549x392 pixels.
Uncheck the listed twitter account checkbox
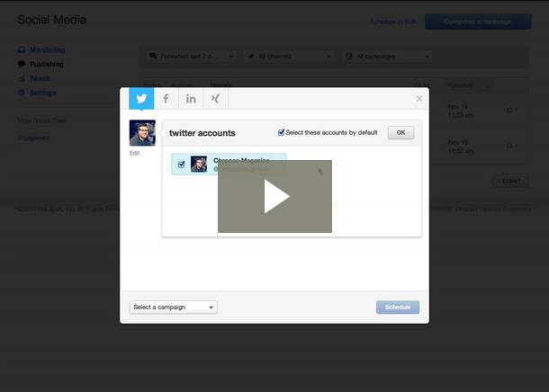(181, 164)
